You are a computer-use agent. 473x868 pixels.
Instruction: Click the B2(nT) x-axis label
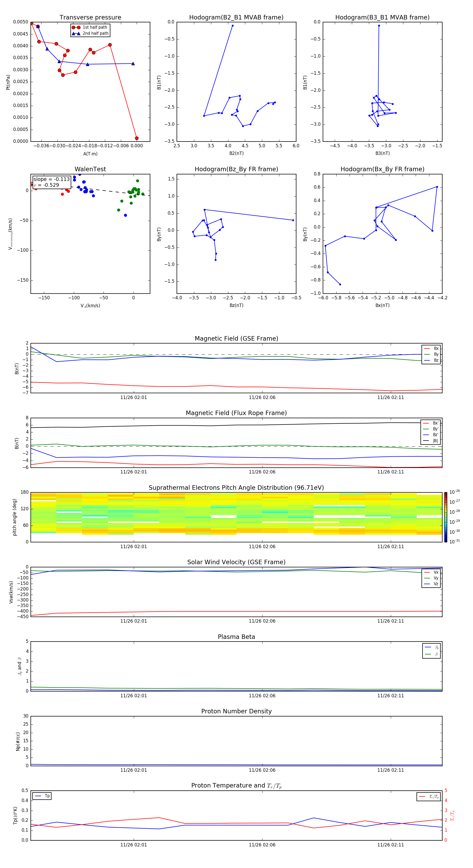(x=236, y=153)
